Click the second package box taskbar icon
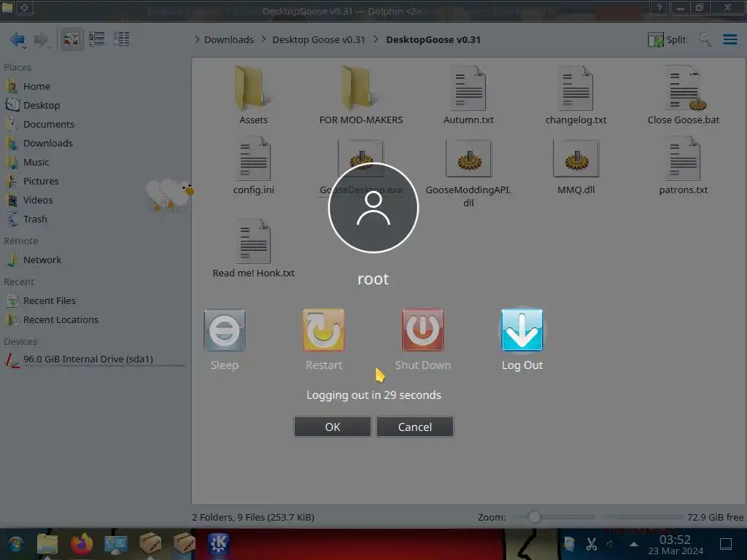The image size is (747, 560). pos(185,543)
